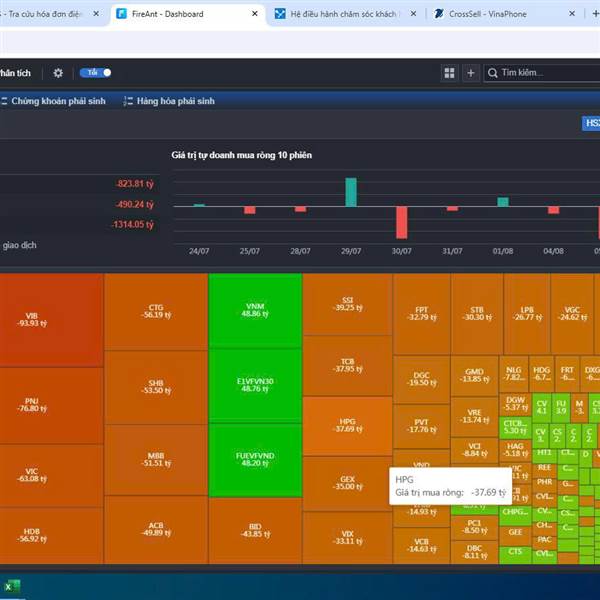Click the DBC -8.11 tỷ heatmap cell

pos(474,552)
